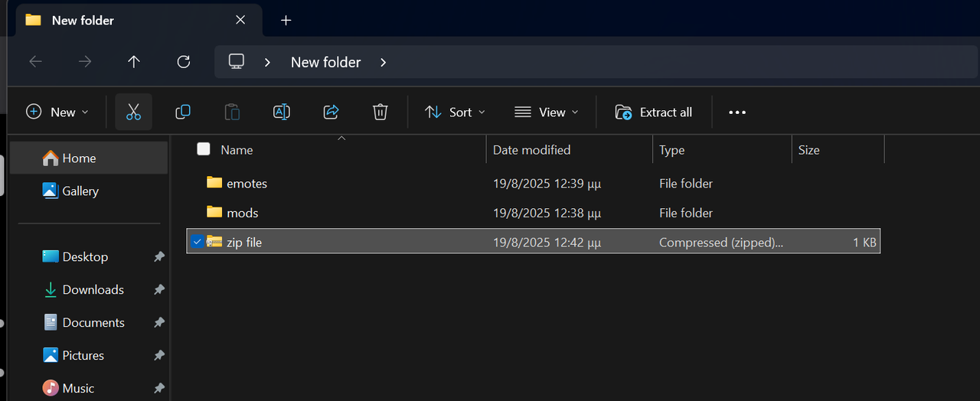Click File folder type of mods
The image size is (980, 401).
(x=686, y=213)
